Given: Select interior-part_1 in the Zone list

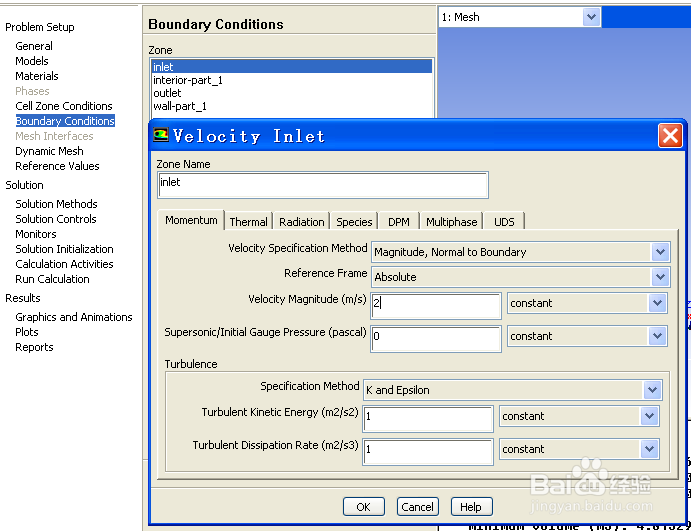Looking at the screenshot, I should point(291,80).
